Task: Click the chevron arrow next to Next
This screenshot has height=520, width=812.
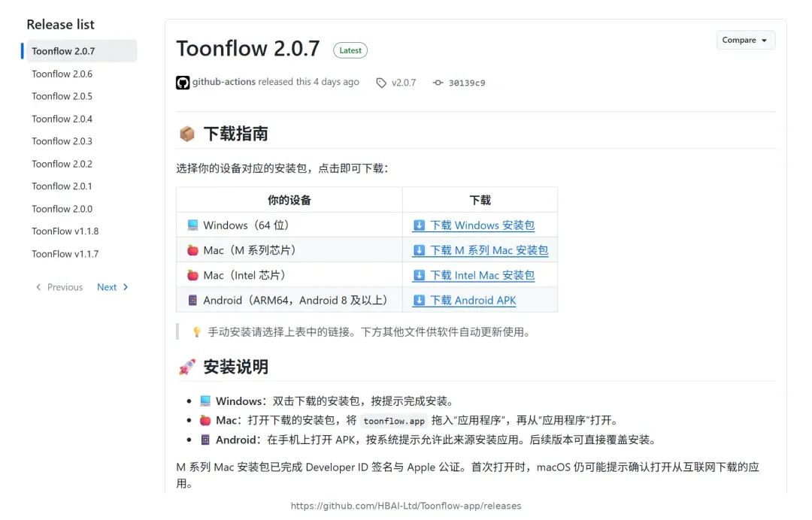Action: [x=126, y=287]
